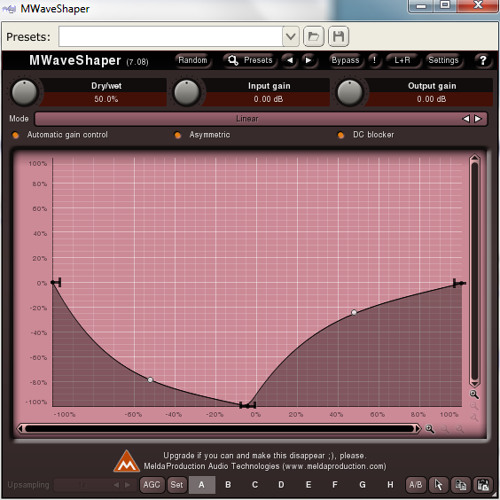Switch to preset slot A
500x500 pixels.
point(202,485)
